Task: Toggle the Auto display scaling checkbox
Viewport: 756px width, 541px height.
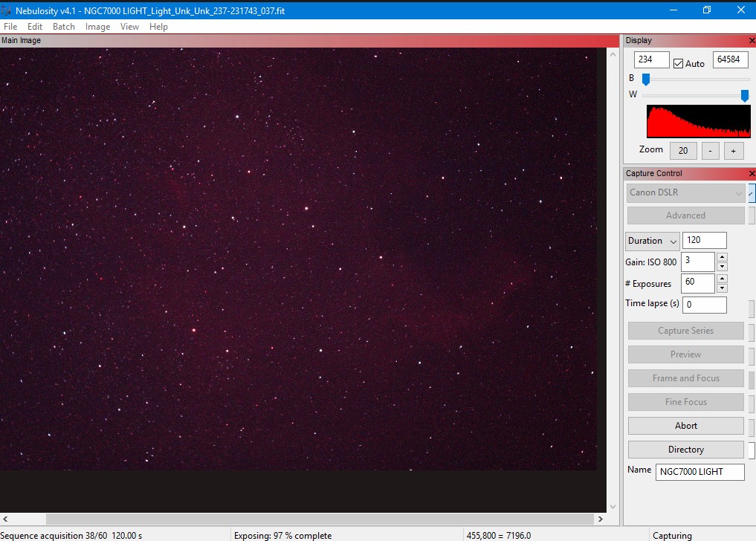Action: click(679, 63)
